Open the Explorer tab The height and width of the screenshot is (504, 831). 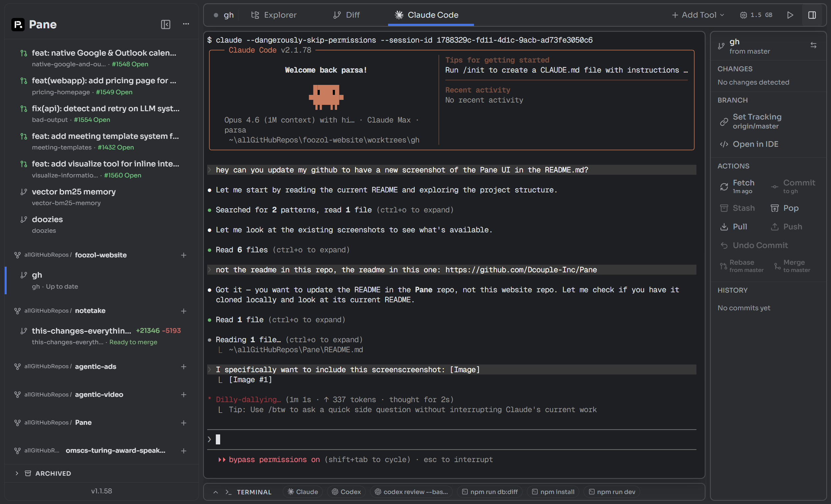274,15
